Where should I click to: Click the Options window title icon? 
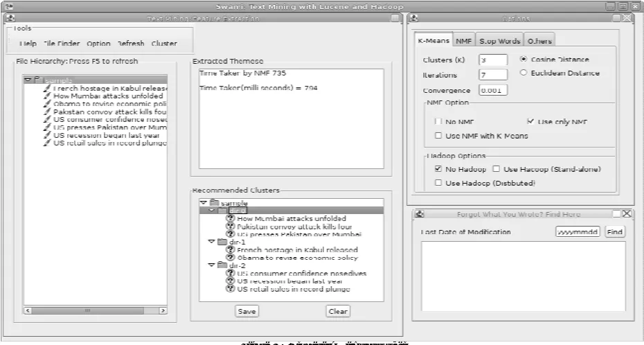pyautogui.click(x=414, y=18)
